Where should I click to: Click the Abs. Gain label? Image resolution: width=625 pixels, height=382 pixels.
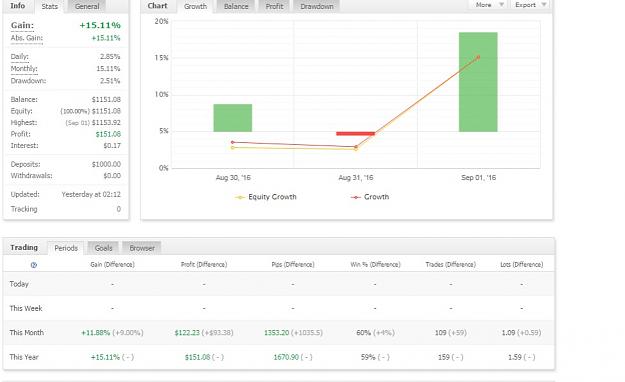point(26,38)
